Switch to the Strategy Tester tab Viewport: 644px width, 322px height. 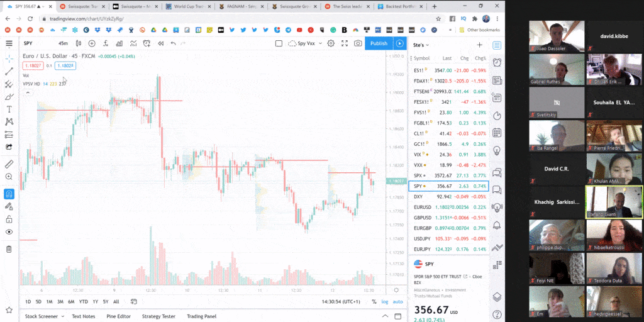point(158,316)
